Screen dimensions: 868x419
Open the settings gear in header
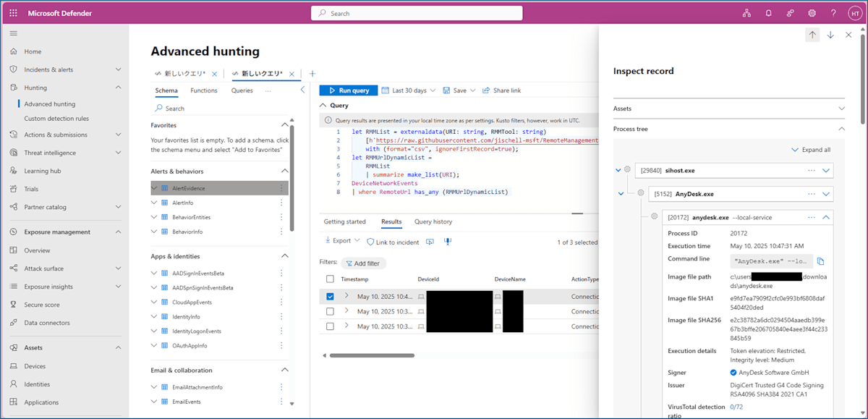(812, 13)
